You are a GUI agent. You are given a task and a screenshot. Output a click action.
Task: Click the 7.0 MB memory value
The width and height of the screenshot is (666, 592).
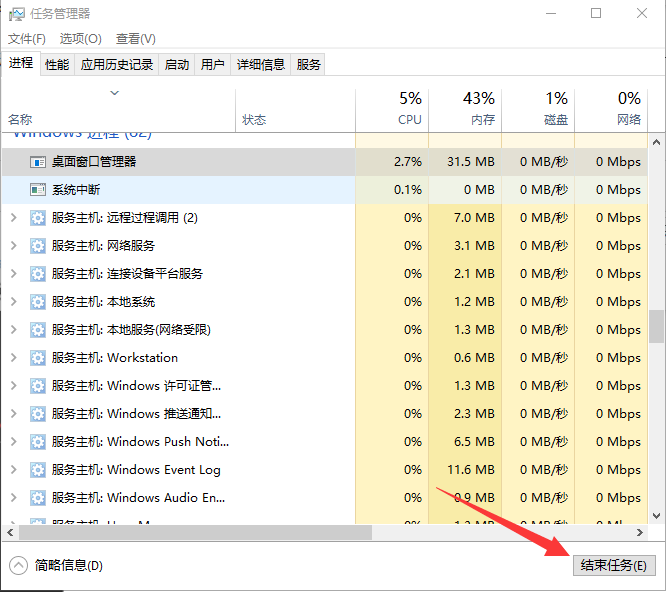point(474,218)
